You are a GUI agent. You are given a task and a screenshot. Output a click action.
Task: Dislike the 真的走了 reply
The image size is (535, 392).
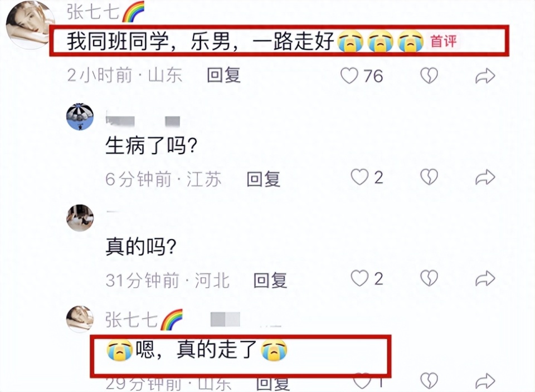(x=429, y=381)
